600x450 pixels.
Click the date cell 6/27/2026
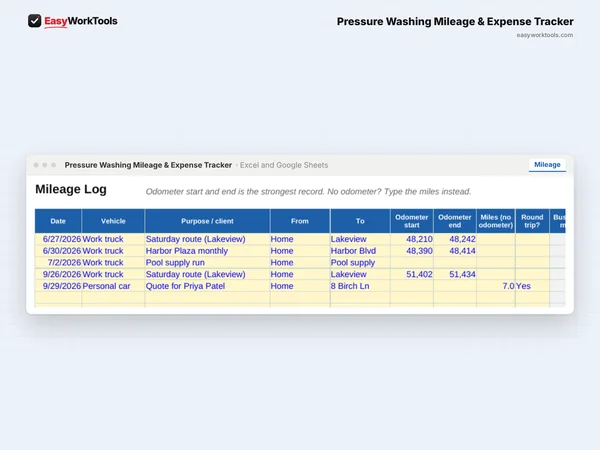(58, 239)
